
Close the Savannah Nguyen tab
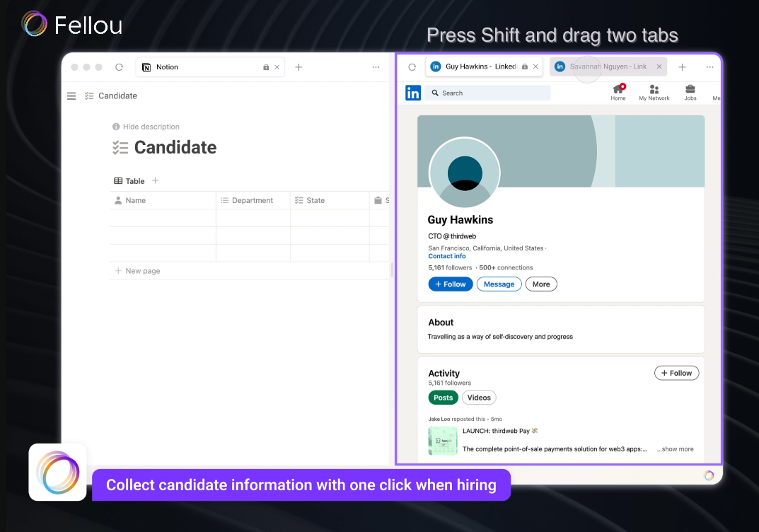pyautogui.click(x=659, y=66)
